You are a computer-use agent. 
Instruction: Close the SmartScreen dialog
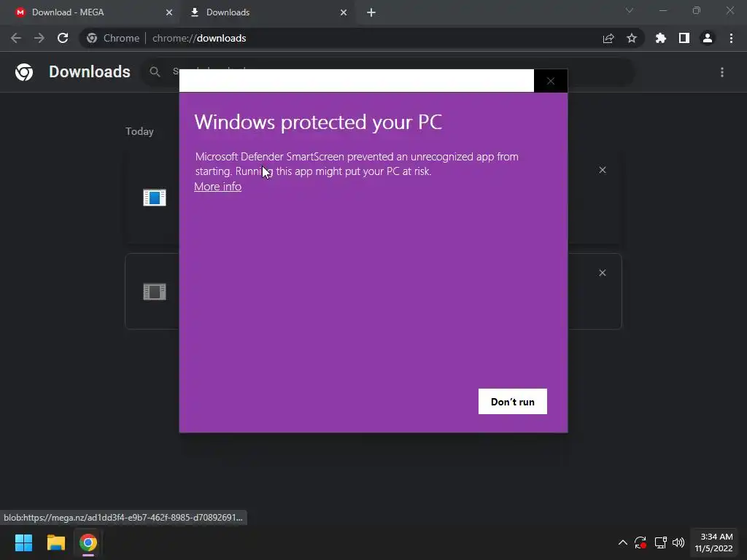pyautogui.click(x=551, y=81)
